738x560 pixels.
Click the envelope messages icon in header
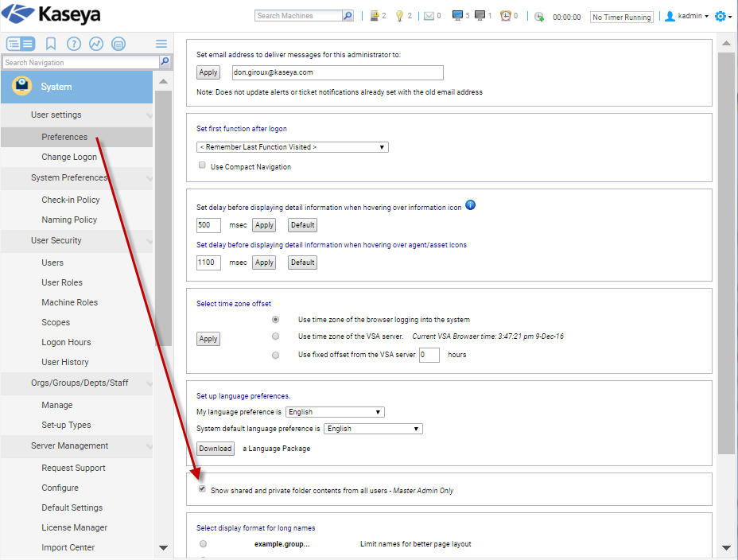point(429,16)
